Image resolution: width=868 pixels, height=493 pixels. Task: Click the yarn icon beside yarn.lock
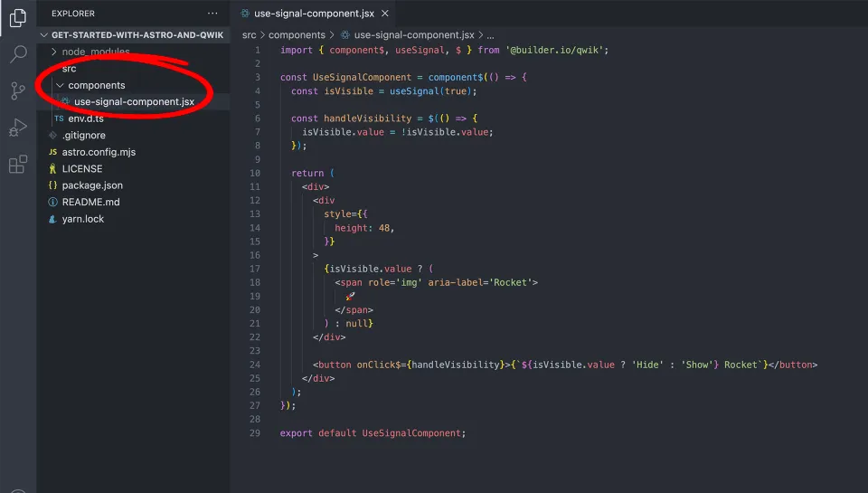click(x=52, y=219)
